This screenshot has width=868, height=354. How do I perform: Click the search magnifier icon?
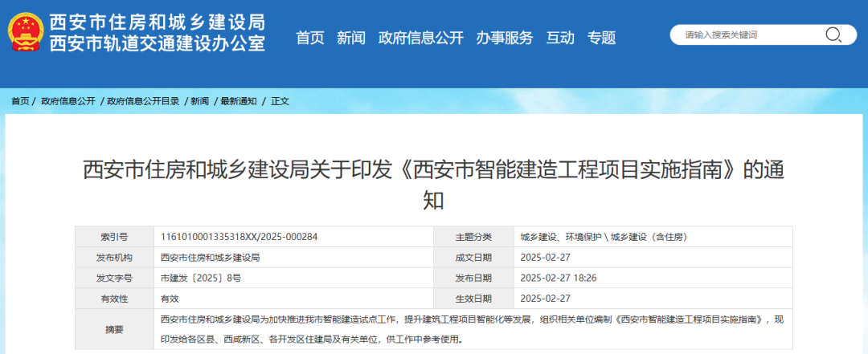(x=833, y=35)
